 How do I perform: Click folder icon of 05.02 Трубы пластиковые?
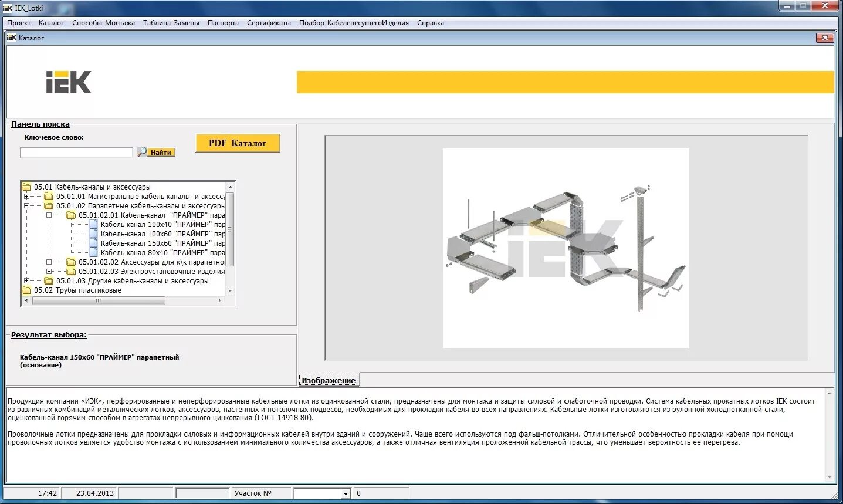[x=26, y=290]
